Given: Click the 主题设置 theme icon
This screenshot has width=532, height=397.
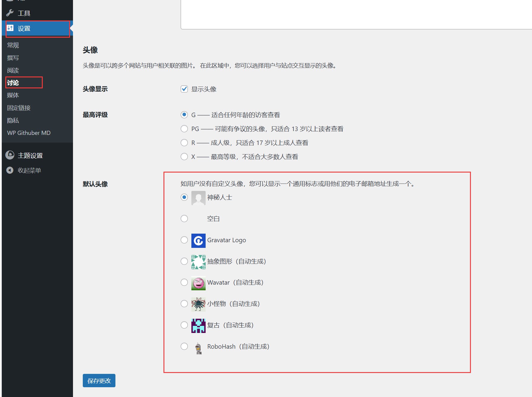Looking at the screenshot, I should pyautogui.click(x=10, y=155).
